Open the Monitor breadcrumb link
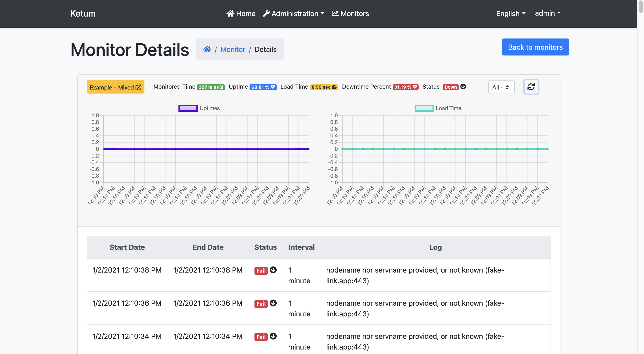The width and height of the screenshot is (644, 354). click(233, 49)
